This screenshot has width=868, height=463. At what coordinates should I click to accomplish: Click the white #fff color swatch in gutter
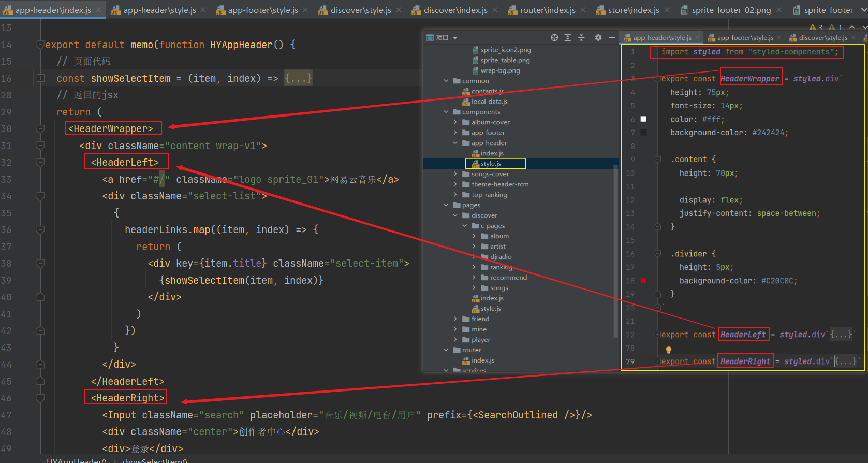coord(643,119)
